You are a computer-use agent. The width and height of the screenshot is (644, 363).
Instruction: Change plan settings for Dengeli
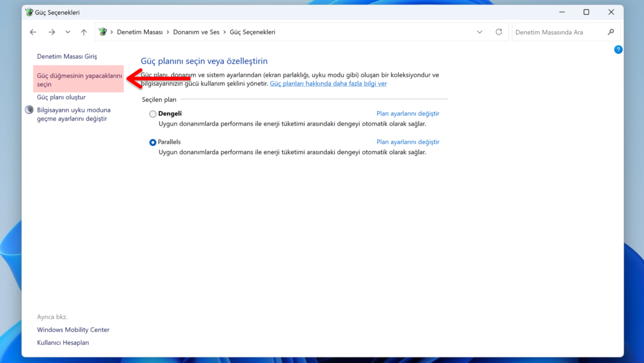[x=408, y=113]
